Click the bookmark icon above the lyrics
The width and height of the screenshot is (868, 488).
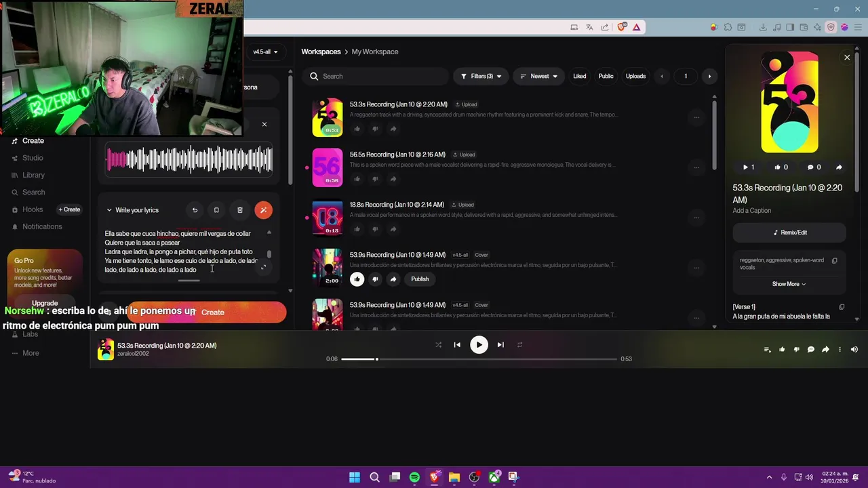tap(216, 210)
